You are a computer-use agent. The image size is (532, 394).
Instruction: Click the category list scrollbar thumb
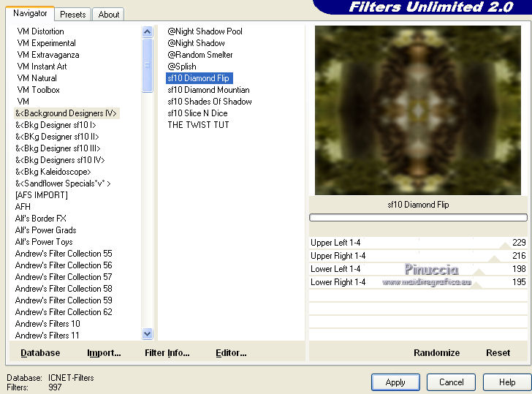tap(148, 65)
